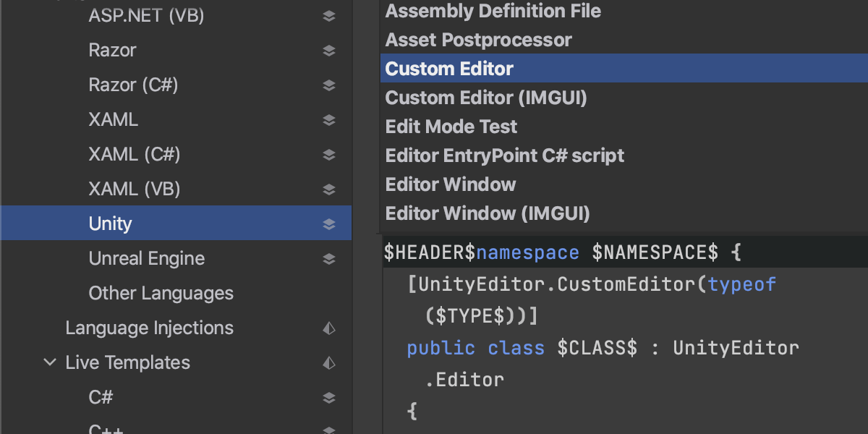Open Other Languages settings page
The image size is (868, 434).
click(x=161, y=293)
